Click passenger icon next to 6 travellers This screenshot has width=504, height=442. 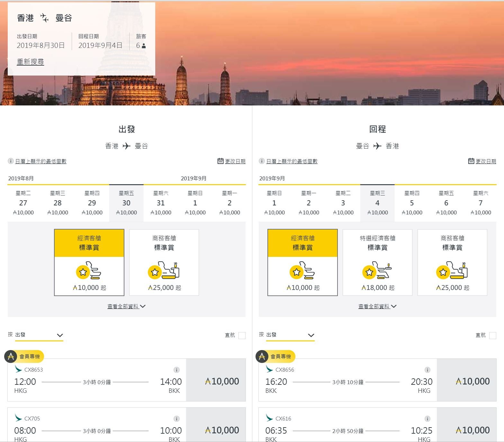(x=144, y=46)
